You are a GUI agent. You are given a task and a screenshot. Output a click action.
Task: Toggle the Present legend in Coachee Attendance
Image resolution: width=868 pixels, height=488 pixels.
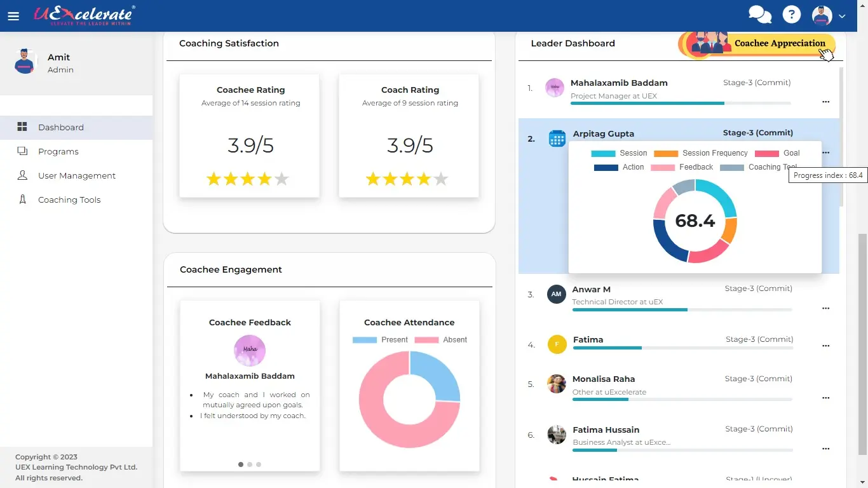click(x=380, y=340)
